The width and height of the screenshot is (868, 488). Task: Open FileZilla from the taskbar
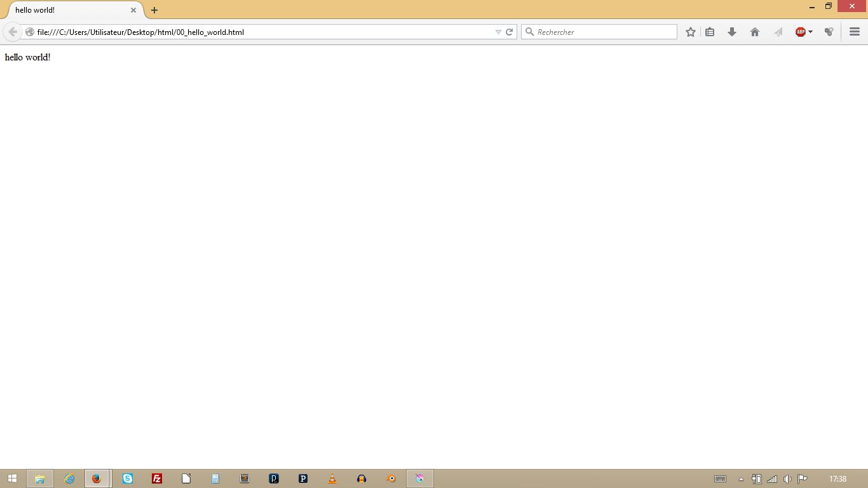tap(157, 478)
